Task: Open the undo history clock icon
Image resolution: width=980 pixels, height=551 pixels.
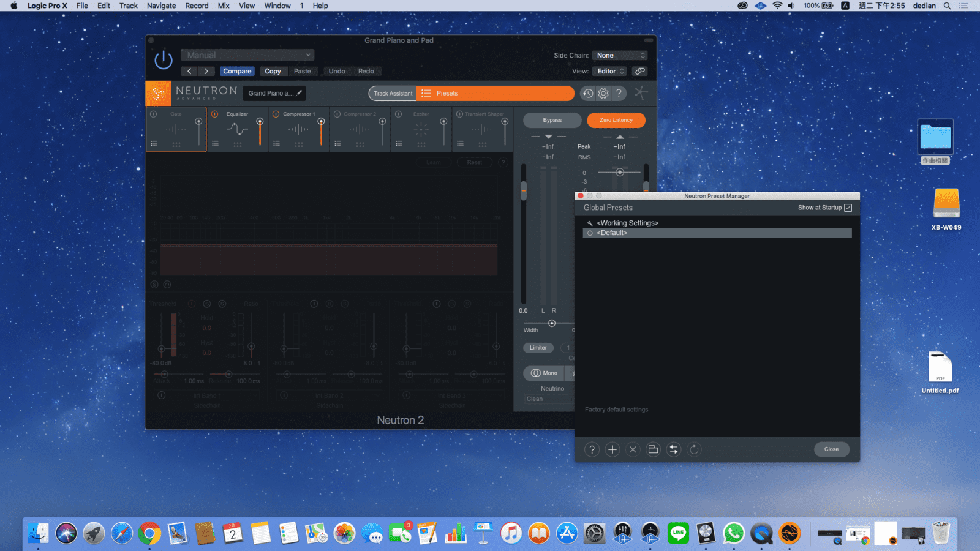Action: click(587, 93)
